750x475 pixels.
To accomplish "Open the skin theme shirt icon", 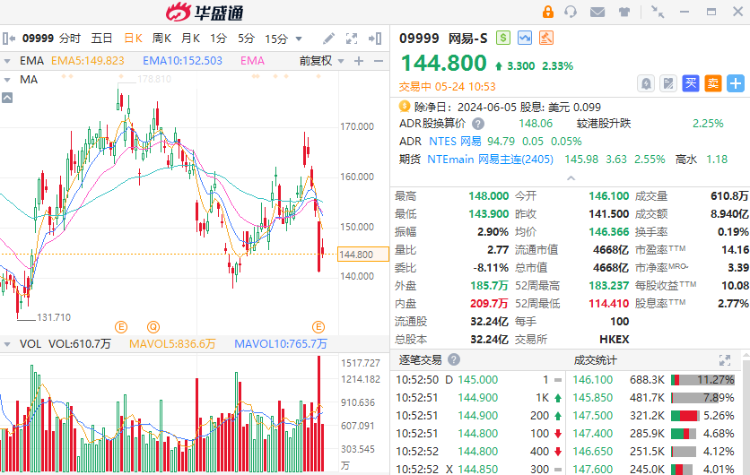I will pos(624,12).
